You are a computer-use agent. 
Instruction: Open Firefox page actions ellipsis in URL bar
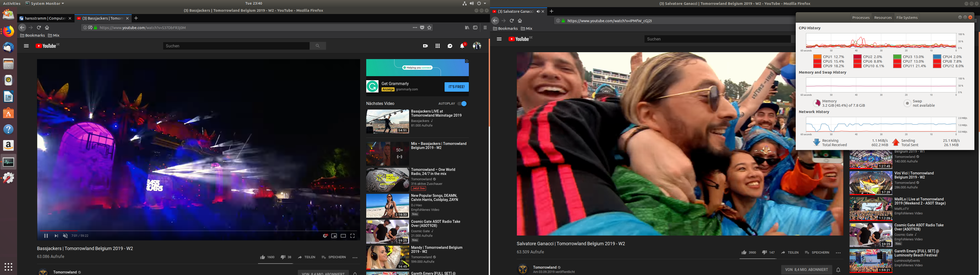[415, 27]
